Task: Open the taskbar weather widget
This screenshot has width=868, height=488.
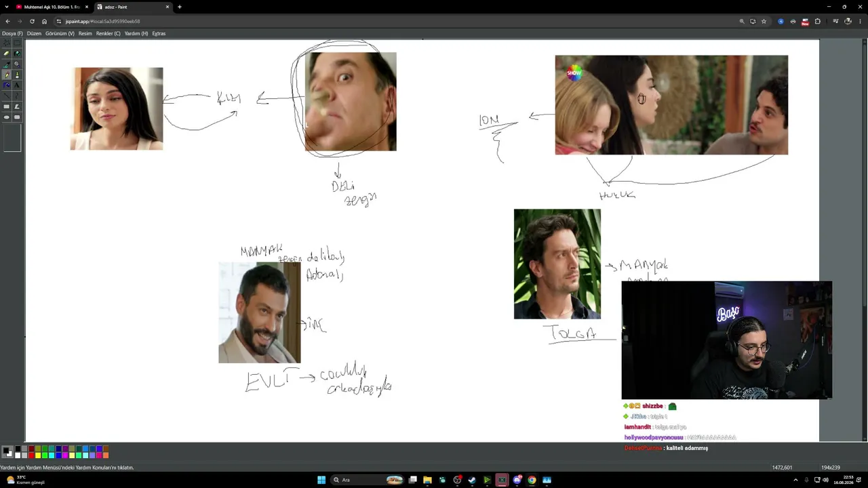Action: click(26, 480)
